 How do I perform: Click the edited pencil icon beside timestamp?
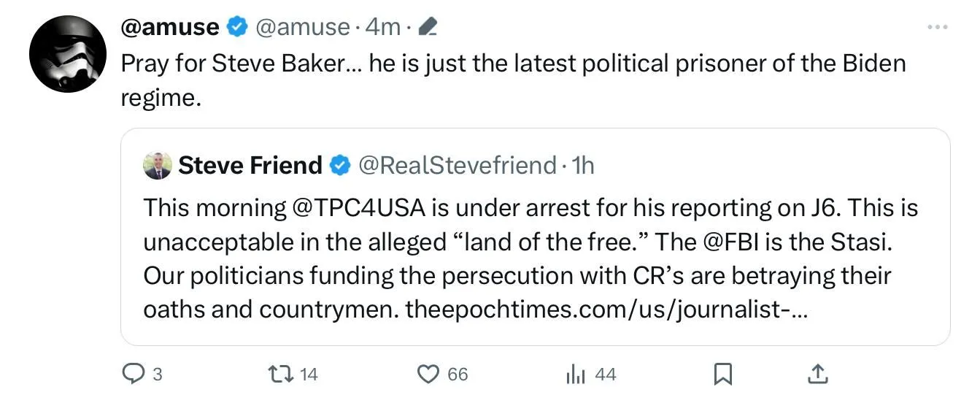tap(428, 28)
